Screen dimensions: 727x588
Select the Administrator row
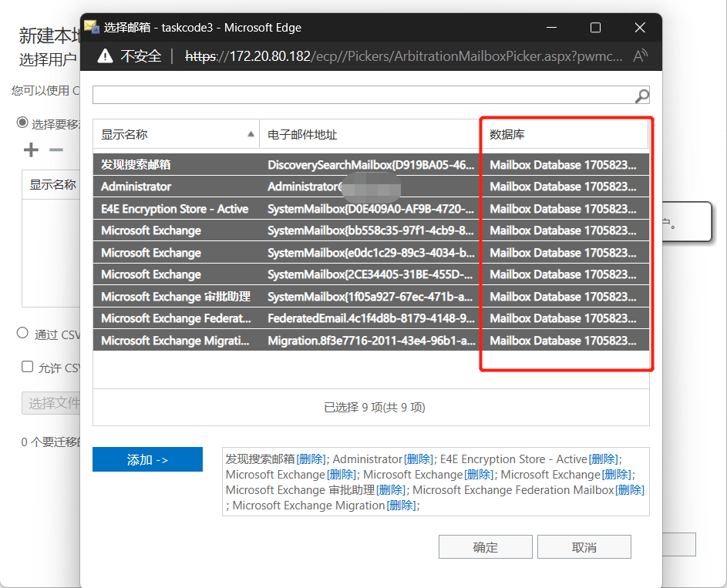(x=371, y=186)
